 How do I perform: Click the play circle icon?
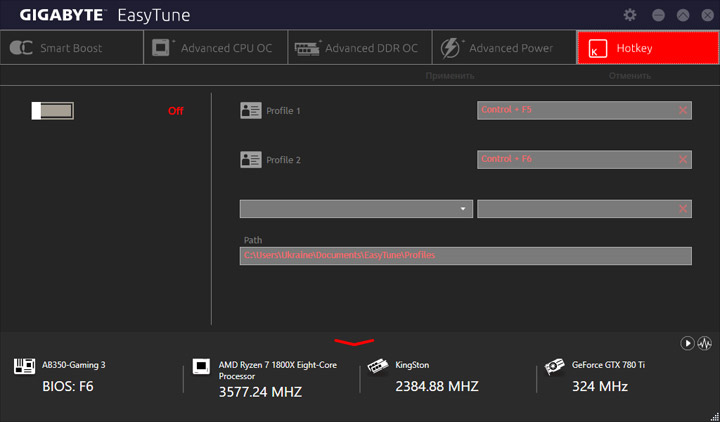pos(687,343)
